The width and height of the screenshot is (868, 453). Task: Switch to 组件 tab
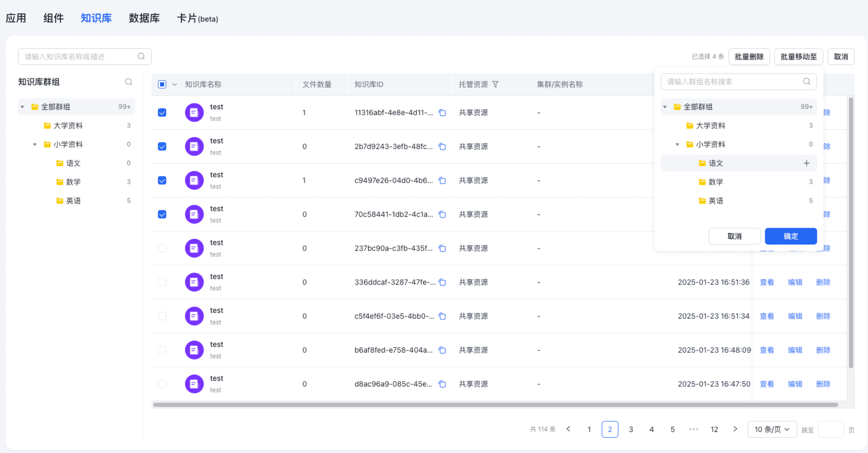point(53,18)
